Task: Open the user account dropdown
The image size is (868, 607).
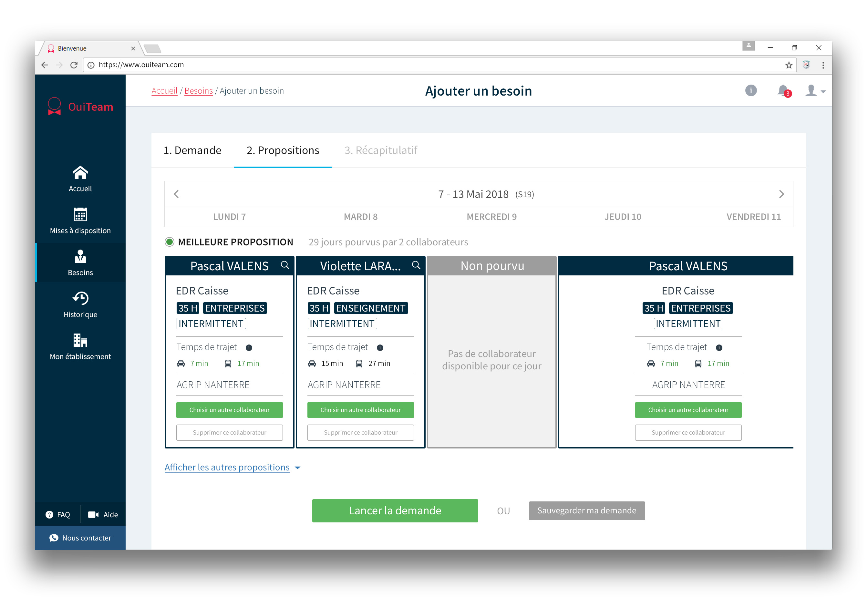Action: pos(815,91)
